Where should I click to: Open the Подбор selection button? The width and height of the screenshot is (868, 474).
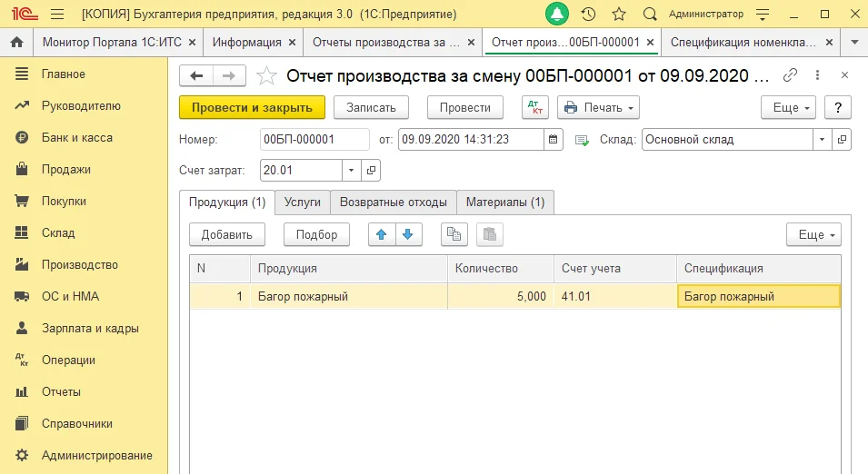point(316,234)
